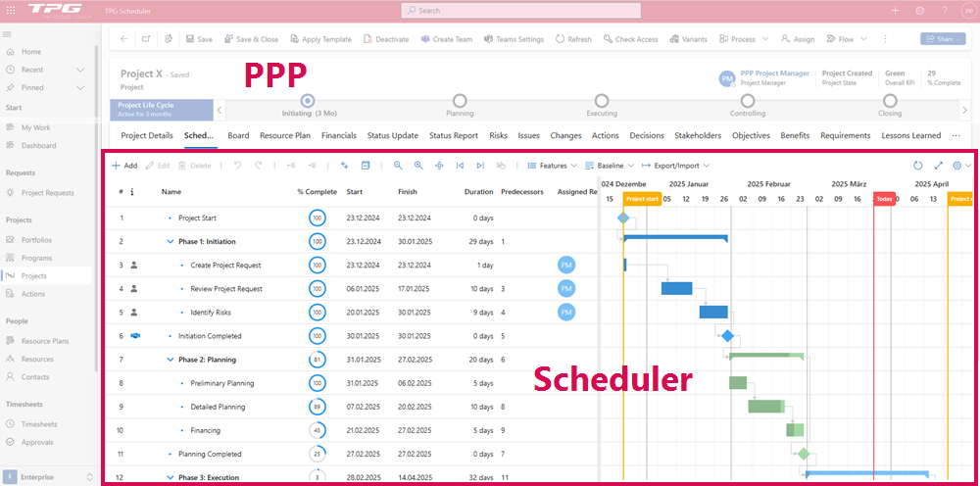
Task: Click the scheduler fullscreen expand icon
Action: point(939,166)
